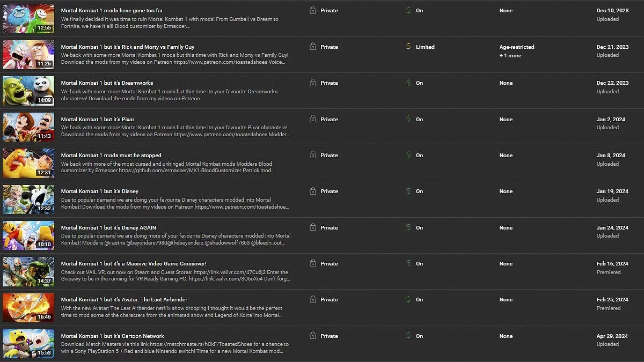Click the 'Age-restricted' restriction label
Image resolution: width=644 pixels, height=362 pixels.
coord(517,47)
